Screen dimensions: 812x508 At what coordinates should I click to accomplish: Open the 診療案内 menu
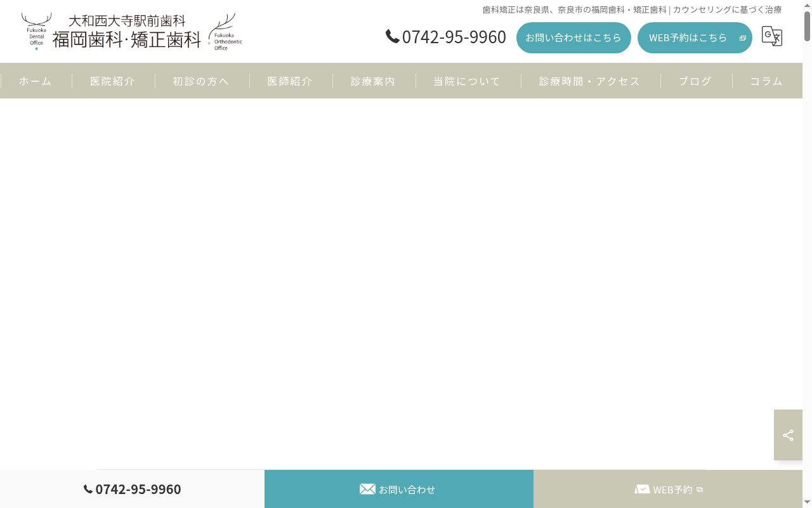[374, 81]
